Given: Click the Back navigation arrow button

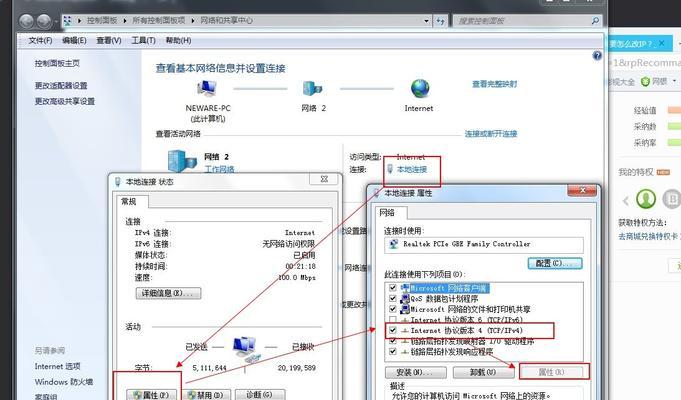Looking at the screenshot, I should (26, 21).
